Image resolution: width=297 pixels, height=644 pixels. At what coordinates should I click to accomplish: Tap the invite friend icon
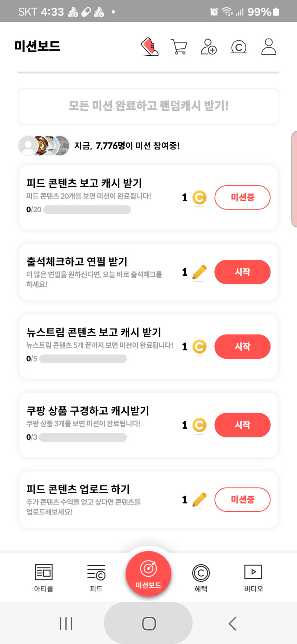coord(209,47)
